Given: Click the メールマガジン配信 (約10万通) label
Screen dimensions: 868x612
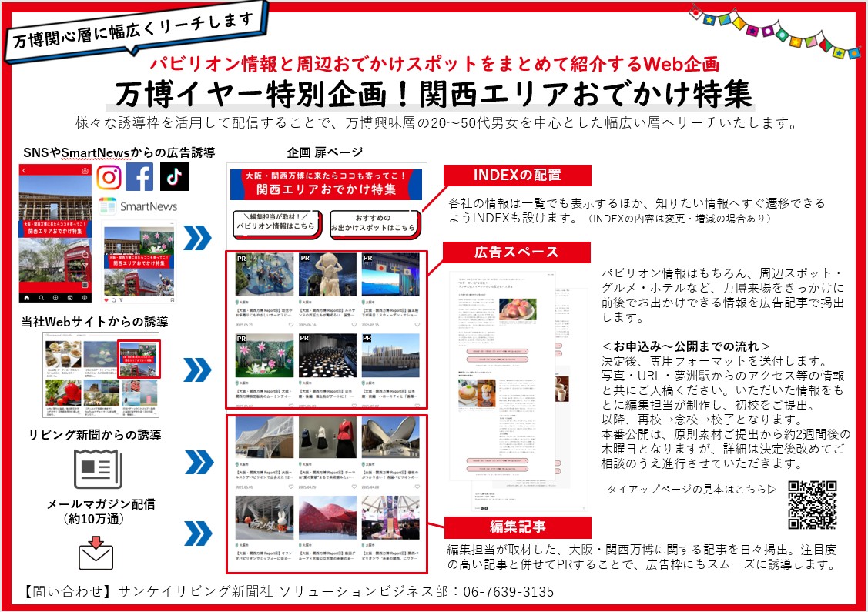Looking at the screenshot, I should tap(101, 511).
